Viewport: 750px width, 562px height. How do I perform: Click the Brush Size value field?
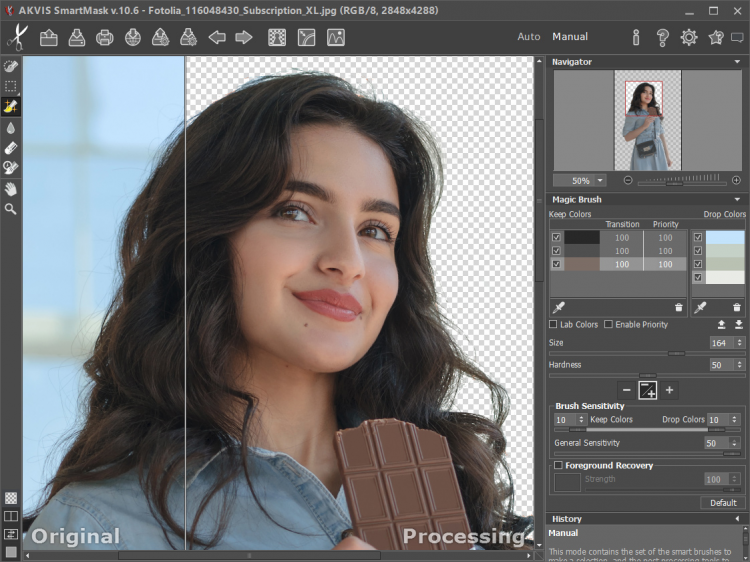[x=718, y=343]
